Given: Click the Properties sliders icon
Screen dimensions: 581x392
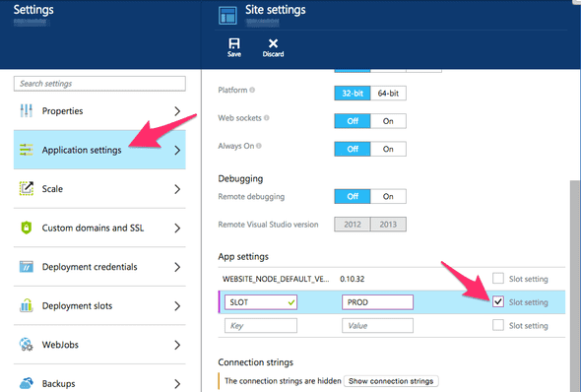Looking at the screenshot, I should 27,110.
